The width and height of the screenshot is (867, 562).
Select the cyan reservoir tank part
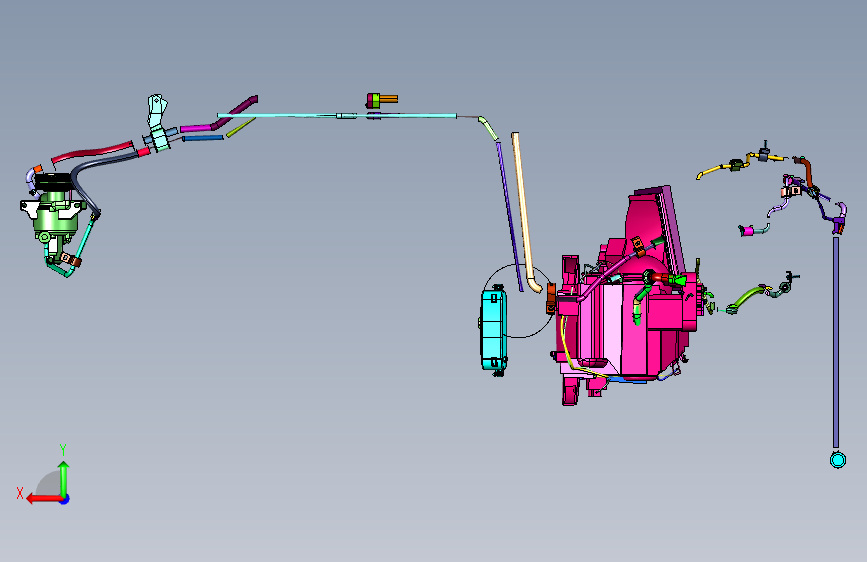[x=493, y=330]
